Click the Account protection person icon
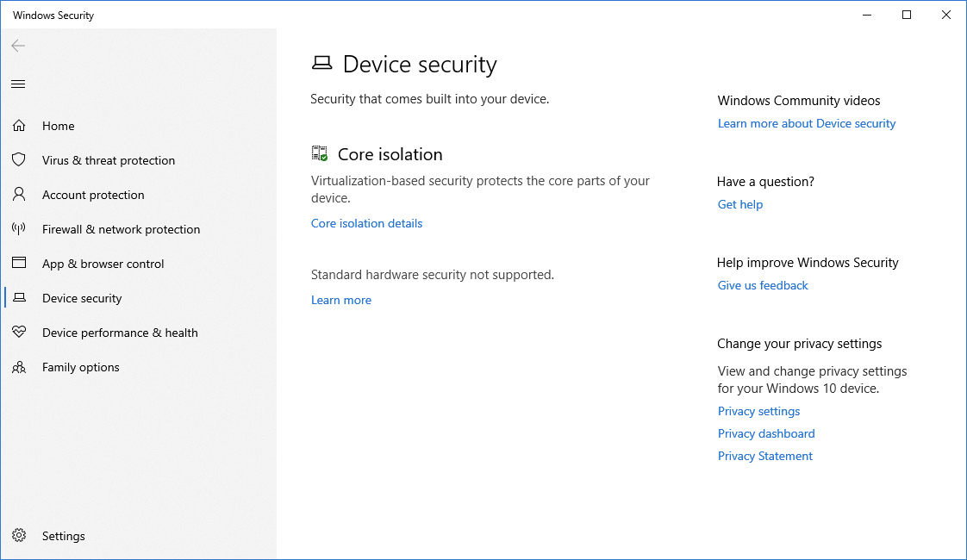The width and height of the screenshot is (967, 560). point(19,195)
